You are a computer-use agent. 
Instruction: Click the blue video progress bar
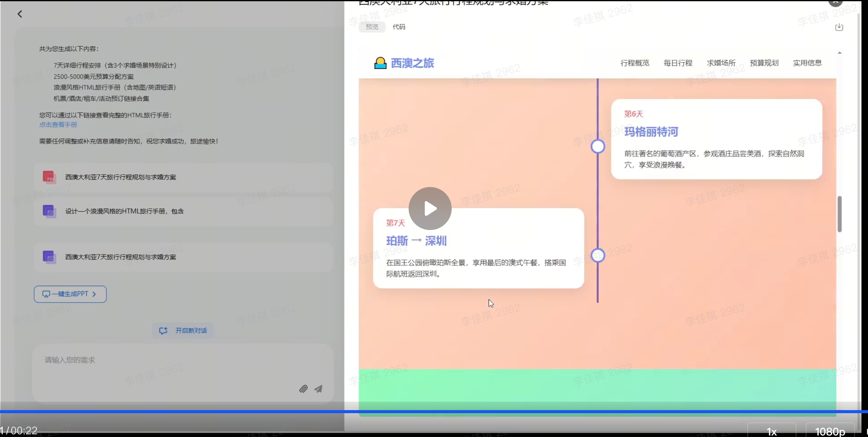434,412
